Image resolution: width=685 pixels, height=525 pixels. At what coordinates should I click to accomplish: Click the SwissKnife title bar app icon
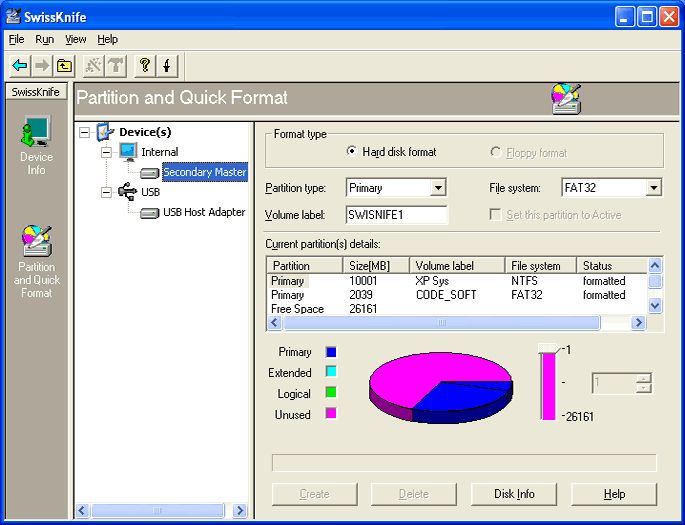(14, 17)
